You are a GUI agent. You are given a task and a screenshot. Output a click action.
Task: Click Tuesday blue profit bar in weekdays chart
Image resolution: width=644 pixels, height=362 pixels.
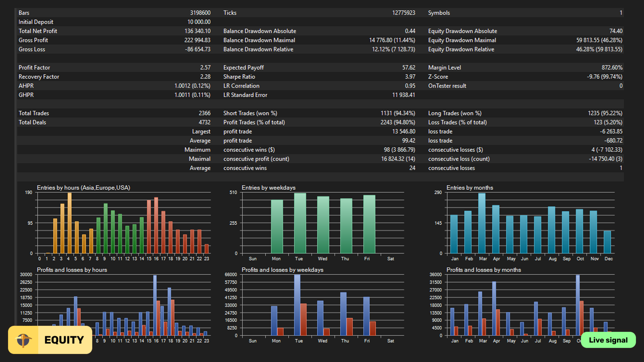point(297,305)
